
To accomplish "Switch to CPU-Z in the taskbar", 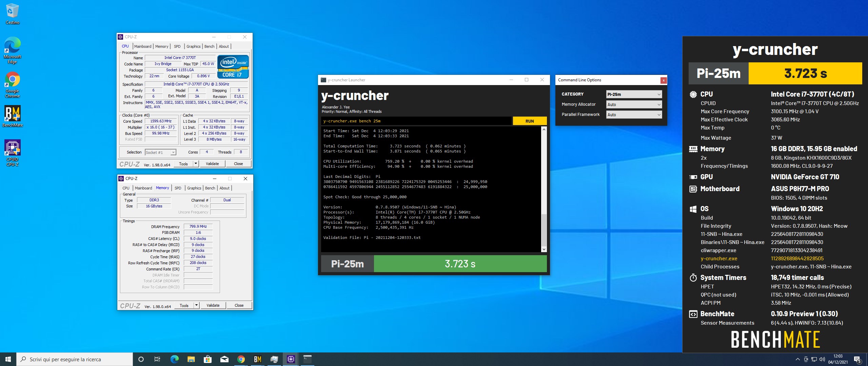I will 291,359.
